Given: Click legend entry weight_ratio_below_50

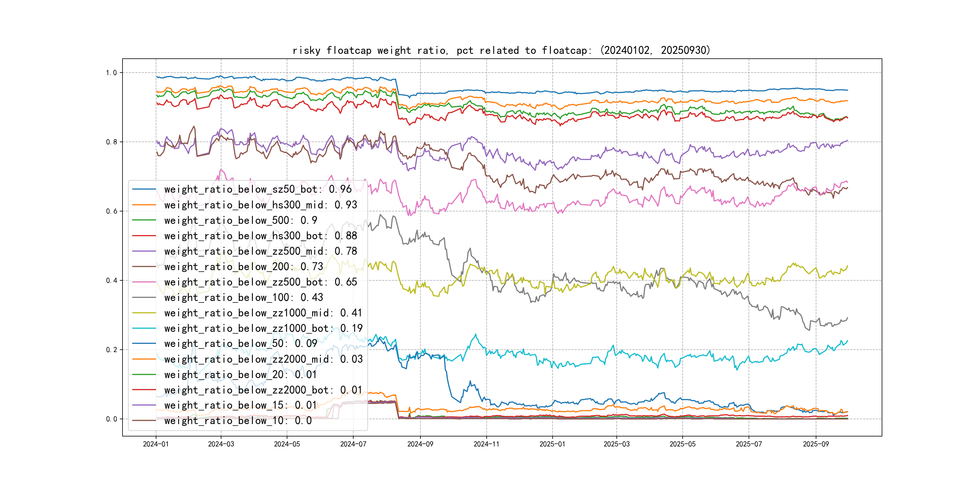Looking at the screenshot, I should [x=240, y=344].
